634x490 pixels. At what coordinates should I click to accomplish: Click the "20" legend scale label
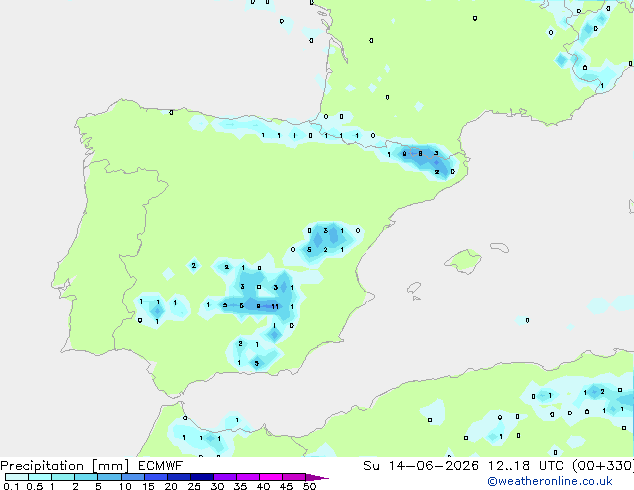(171, 486)
